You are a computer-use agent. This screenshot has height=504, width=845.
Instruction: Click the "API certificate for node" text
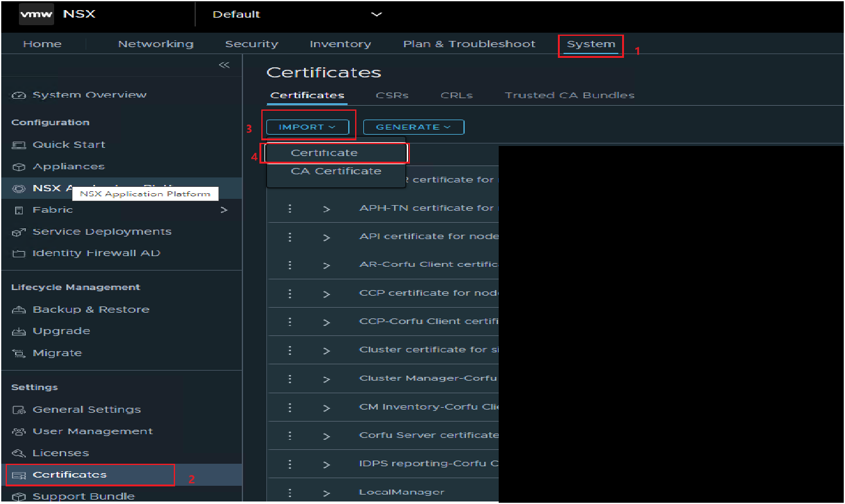(429, 237)
